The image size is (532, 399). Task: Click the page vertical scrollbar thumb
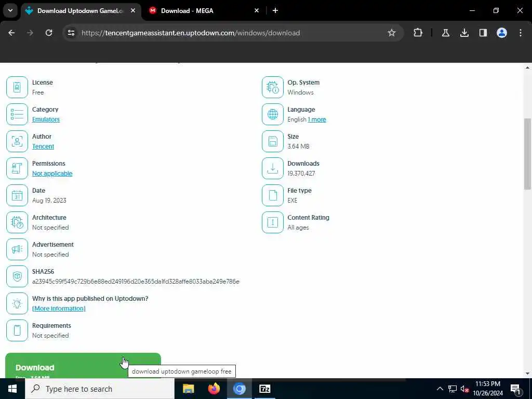coord(527,154)
